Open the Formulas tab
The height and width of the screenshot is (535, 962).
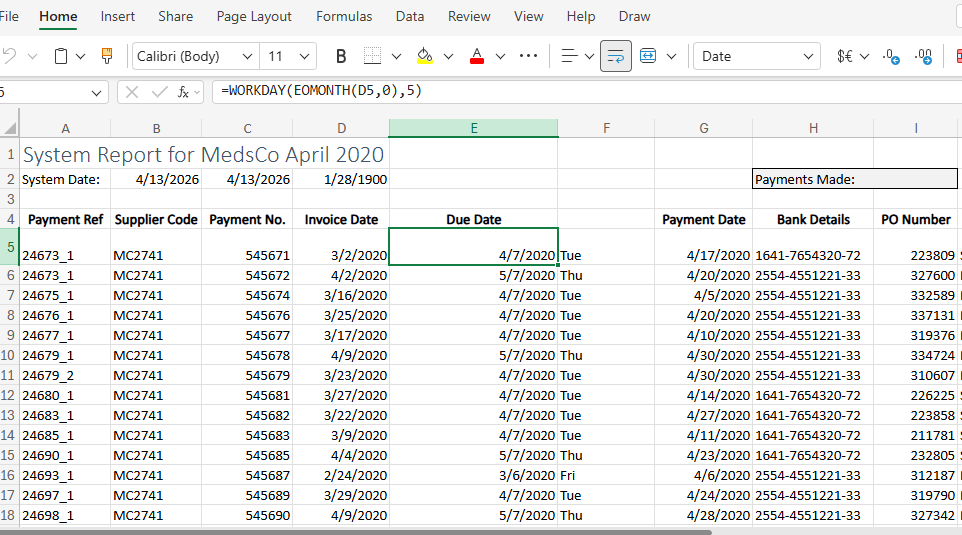pyautogui.click(x=344, y=17)
